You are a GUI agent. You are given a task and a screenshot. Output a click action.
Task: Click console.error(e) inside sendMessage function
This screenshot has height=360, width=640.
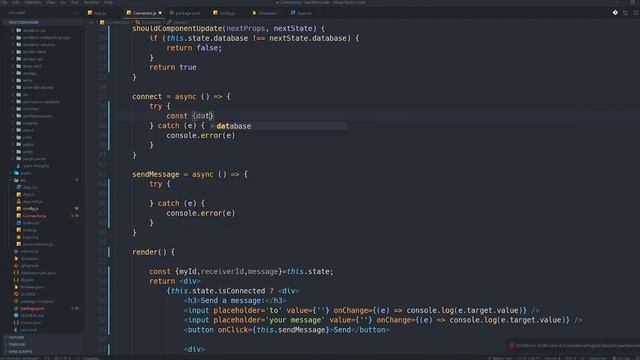pos(200,213)
